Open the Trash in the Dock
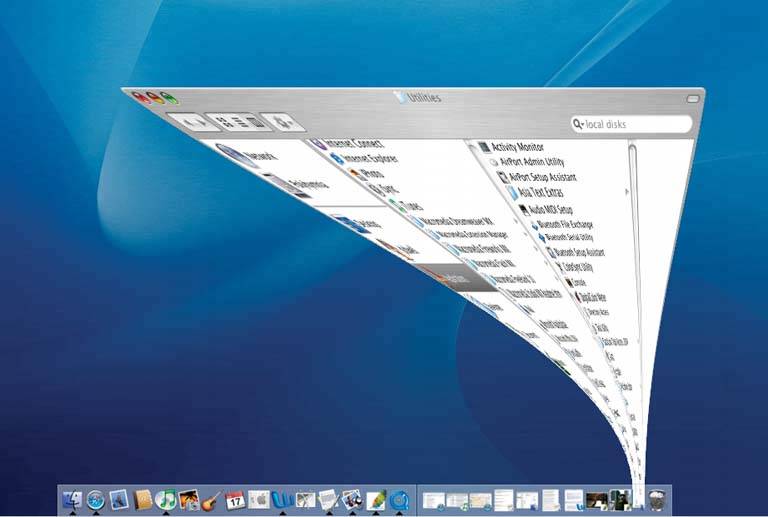The image size is (768, 517). point(656,497)
